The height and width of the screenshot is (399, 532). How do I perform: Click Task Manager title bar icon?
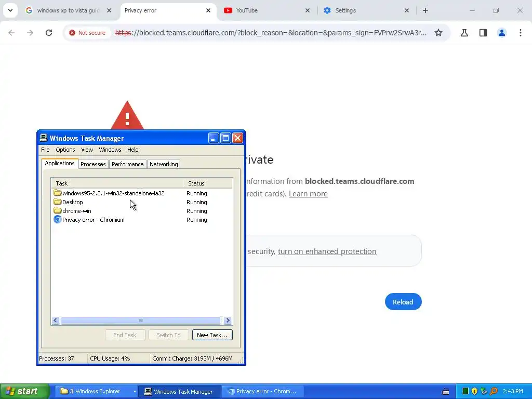(44, 138)
